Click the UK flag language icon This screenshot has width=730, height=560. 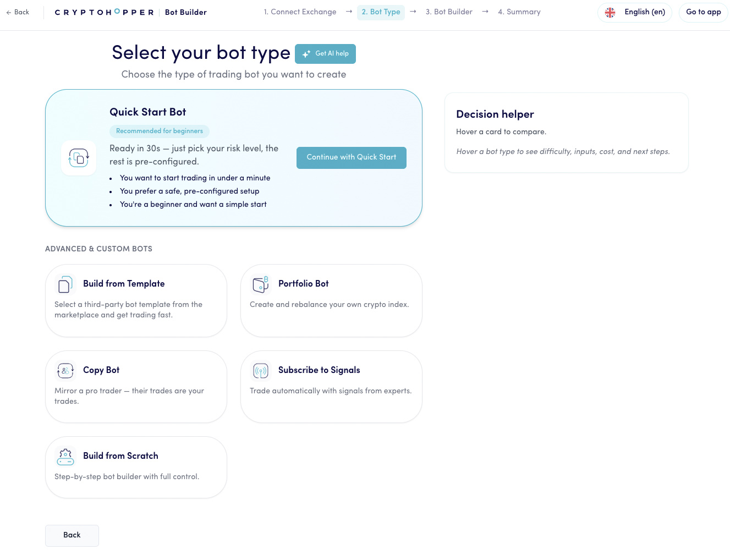pyautogui.click(x=610, y=13)
